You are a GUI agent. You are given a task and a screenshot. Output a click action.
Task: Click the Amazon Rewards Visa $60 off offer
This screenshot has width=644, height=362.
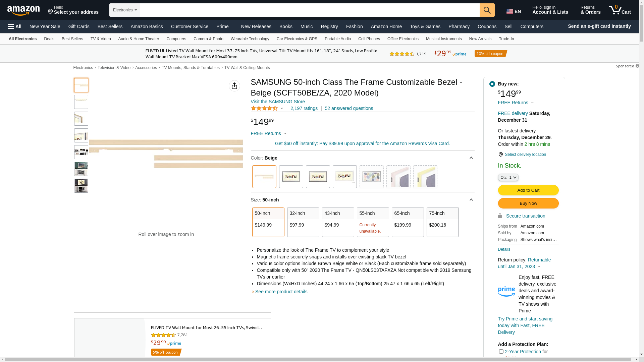(362, 143)
